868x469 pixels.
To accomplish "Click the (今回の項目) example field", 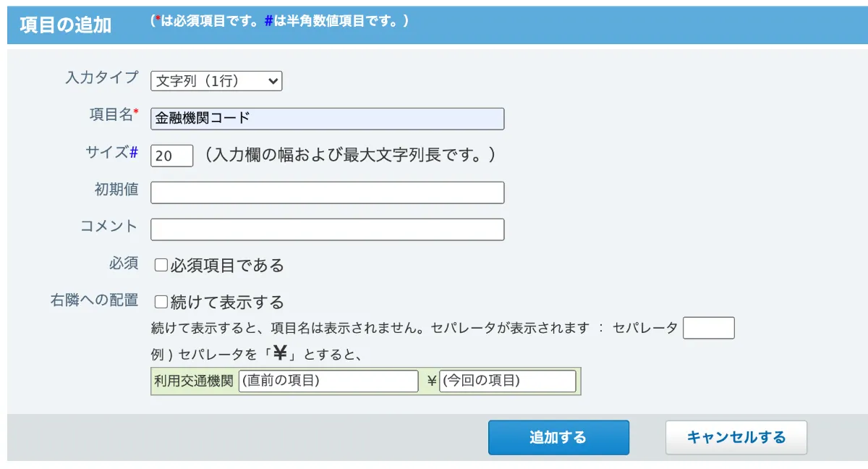I will coord(508,381).
